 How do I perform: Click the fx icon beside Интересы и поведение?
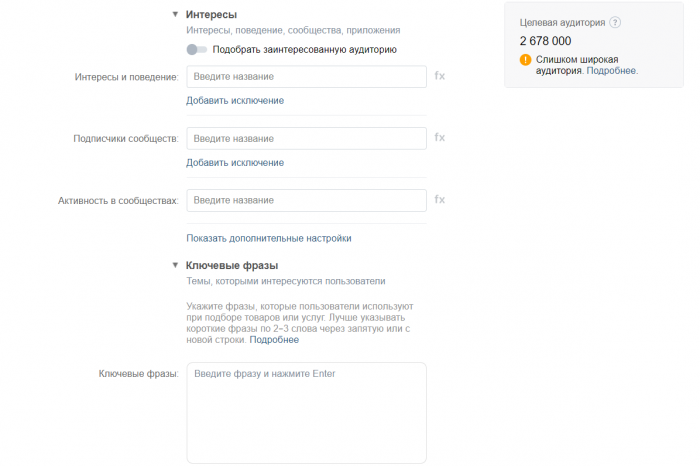pos(439,76)
